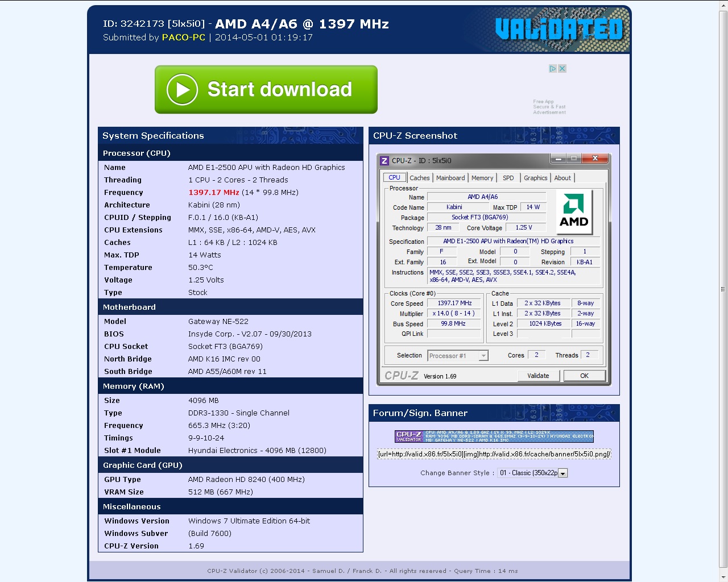The width and height of the screenshot is (728, 582).
Task: Click the Level 2 '1024 KBytes' cache field
Action: click(x=543, y=323)
